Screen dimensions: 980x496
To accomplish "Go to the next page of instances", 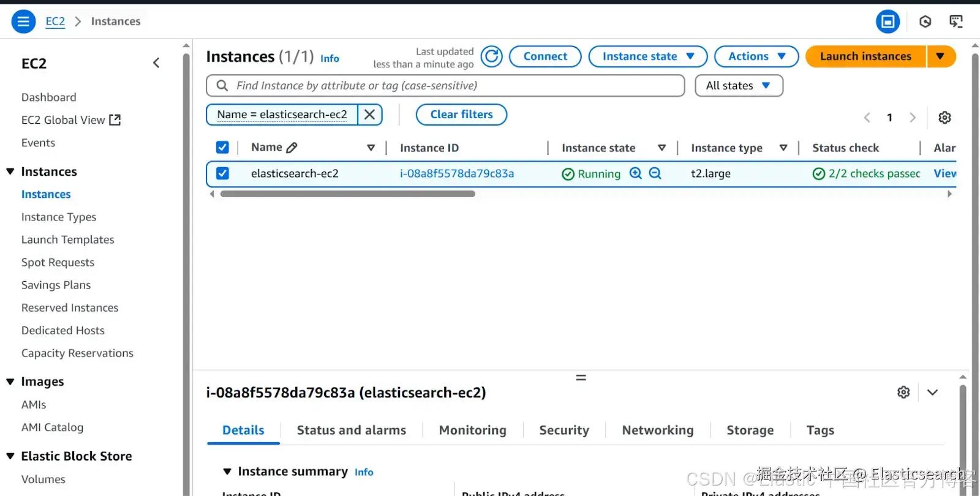I will click(x=913, y=118).
